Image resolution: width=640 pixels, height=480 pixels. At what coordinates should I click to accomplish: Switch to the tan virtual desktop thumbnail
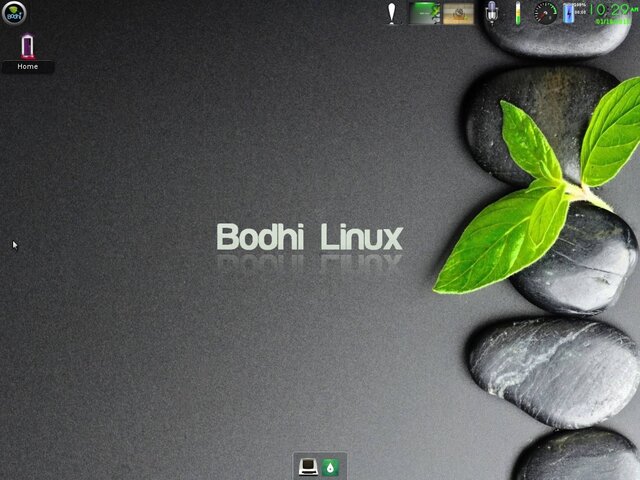(458, 13)
